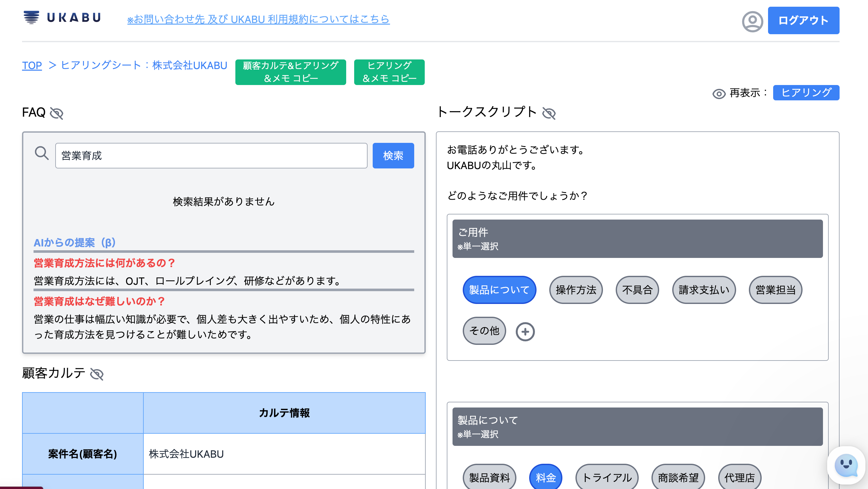
Task: Open the お問い合わせ先 and 利用規約 link
Action: point(258,19)
